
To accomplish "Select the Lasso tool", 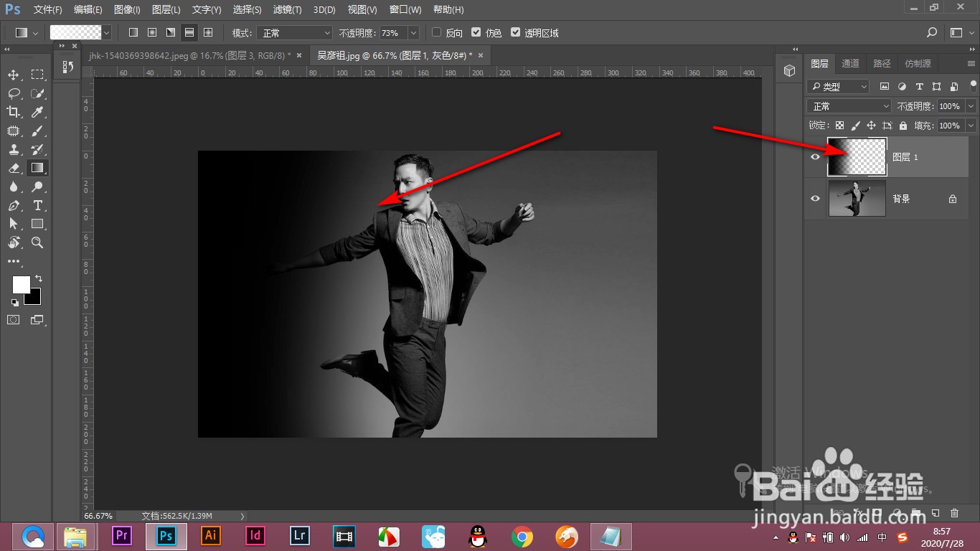I will (x=14, y=93).
